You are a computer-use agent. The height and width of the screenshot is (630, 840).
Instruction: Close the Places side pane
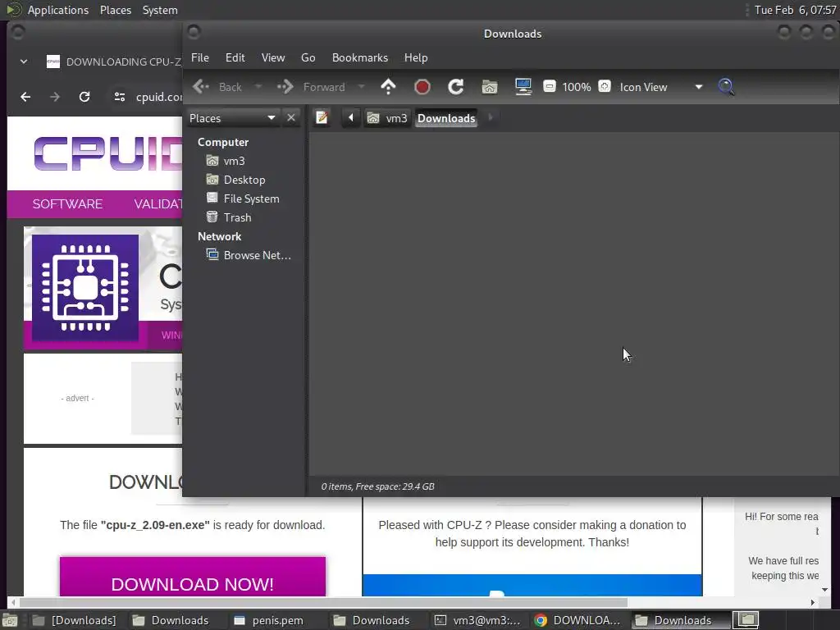291,118
